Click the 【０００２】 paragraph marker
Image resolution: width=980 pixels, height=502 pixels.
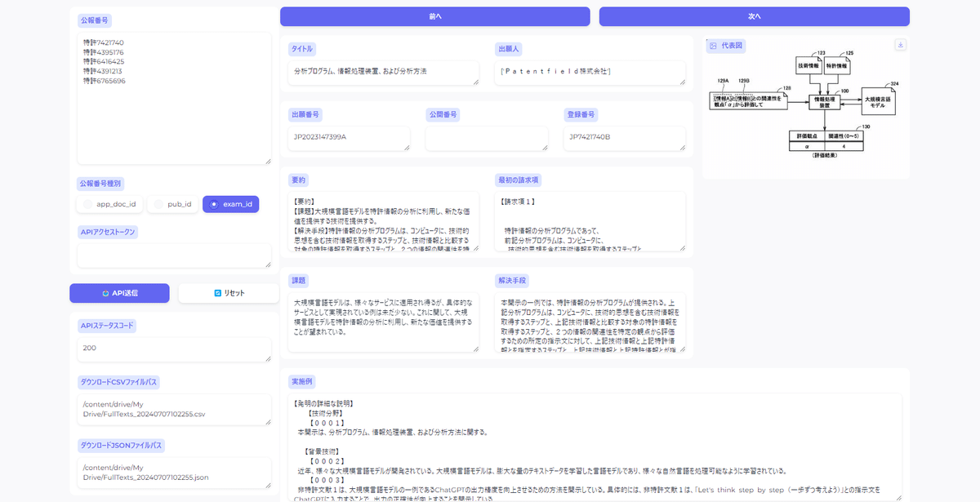[326, 461]
